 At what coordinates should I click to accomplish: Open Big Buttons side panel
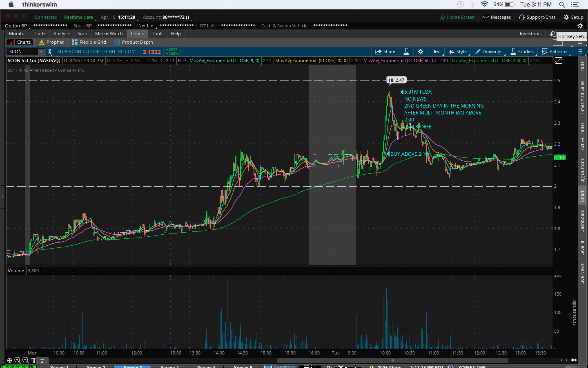coord(582,170)
